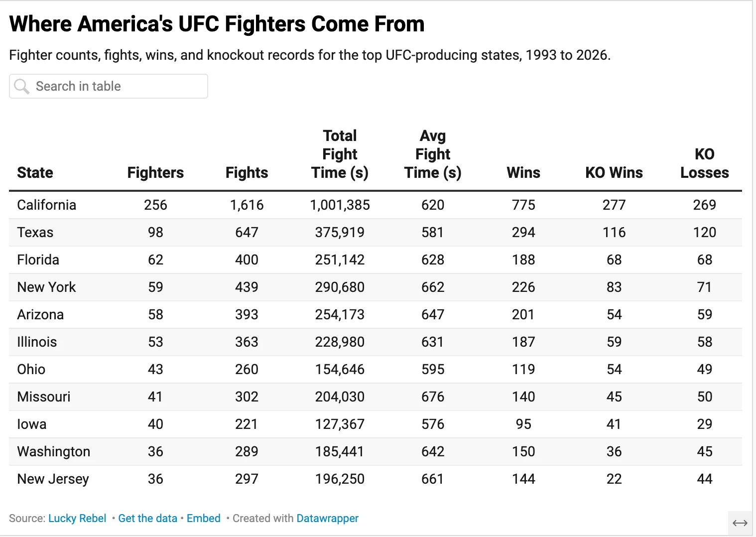Image resolution: width=756 pixels, height=537 pixels.
Task: Open the Embed link
Action: pyautogui.click(x=203, y=518)
